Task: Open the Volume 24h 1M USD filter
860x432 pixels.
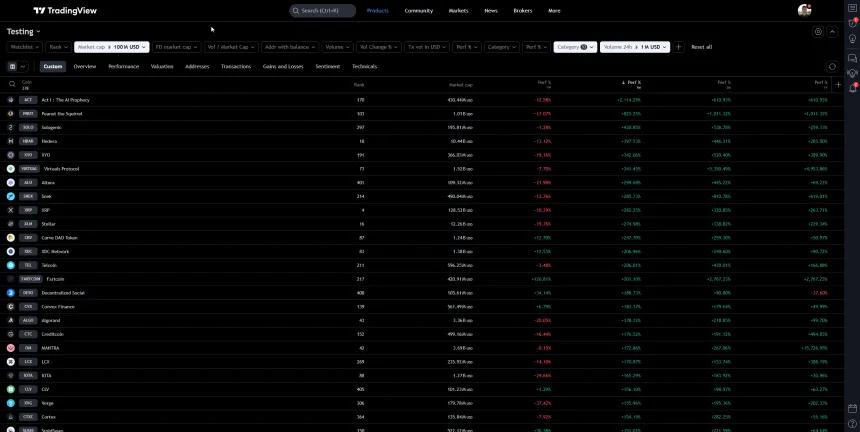Action: 635,47
